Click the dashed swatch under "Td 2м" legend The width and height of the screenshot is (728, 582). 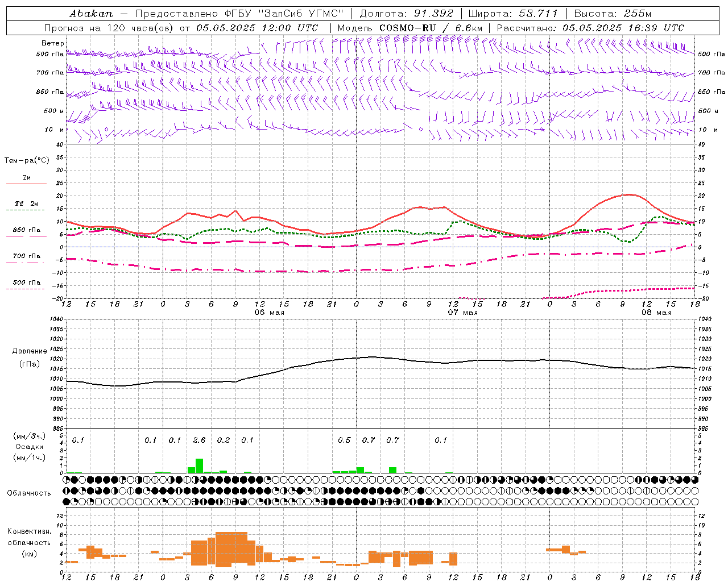(x=26, y=210)
